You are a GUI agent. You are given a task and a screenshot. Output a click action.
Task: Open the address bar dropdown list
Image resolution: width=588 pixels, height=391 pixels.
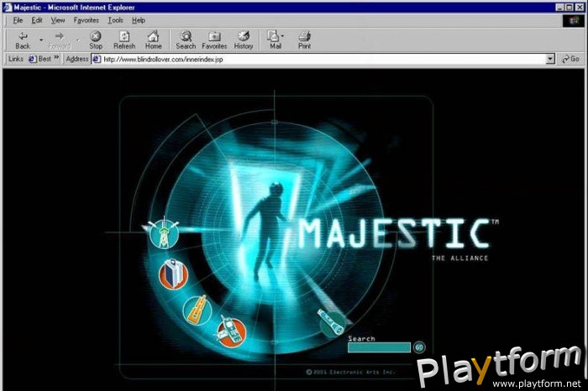tap(550, 59)
